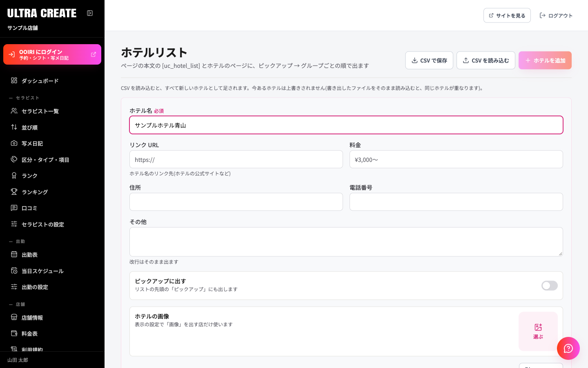Click the dashboard grid icon
Image resolution: width=588 pixels, height=368 pixels.
pos(14,81)
